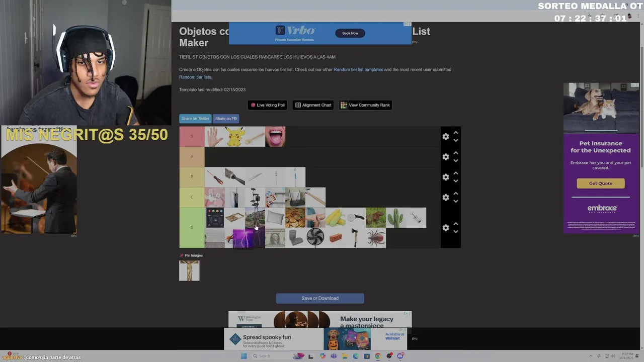Select the screwdriver image in B tier
The height and width of the screenshot is (362, 644).
(x=215, y=177)
